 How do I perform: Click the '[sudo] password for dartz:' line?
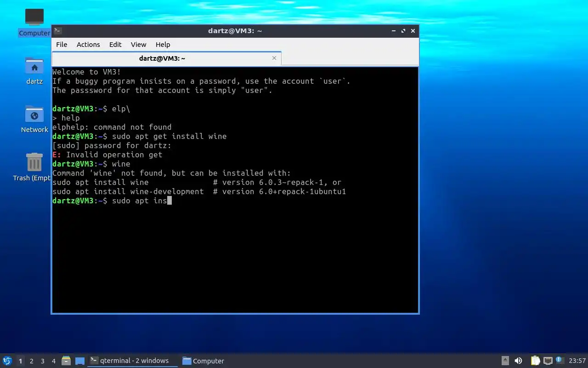112,145
